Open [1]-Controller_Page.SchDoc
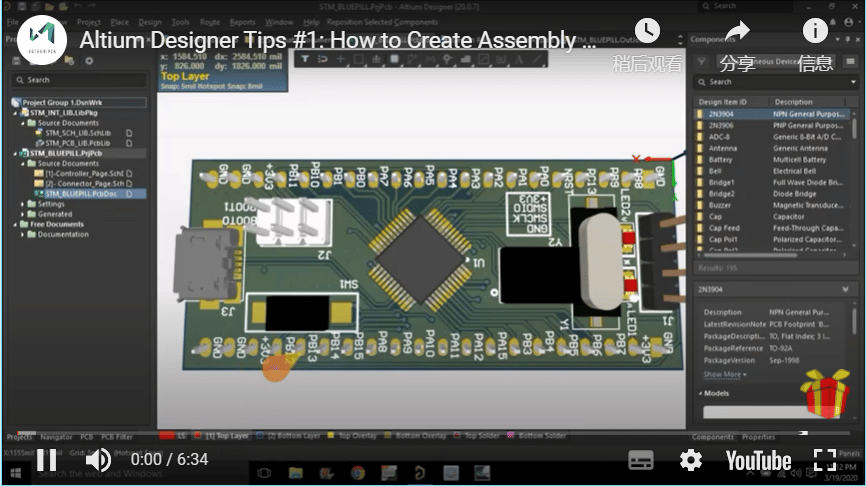Viewport: 866px width, 486px height. (84, 173)
